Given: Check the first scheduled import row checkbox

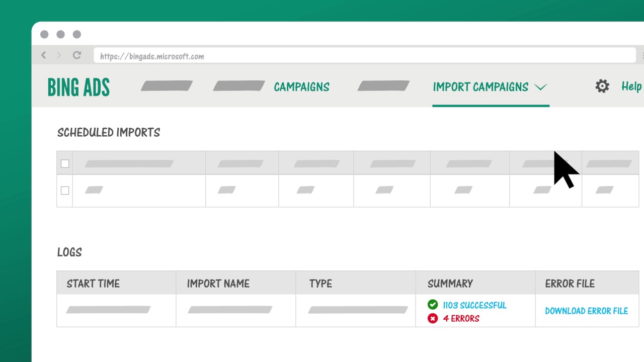Looking at the screenshot, I should [x=65, y=191].
